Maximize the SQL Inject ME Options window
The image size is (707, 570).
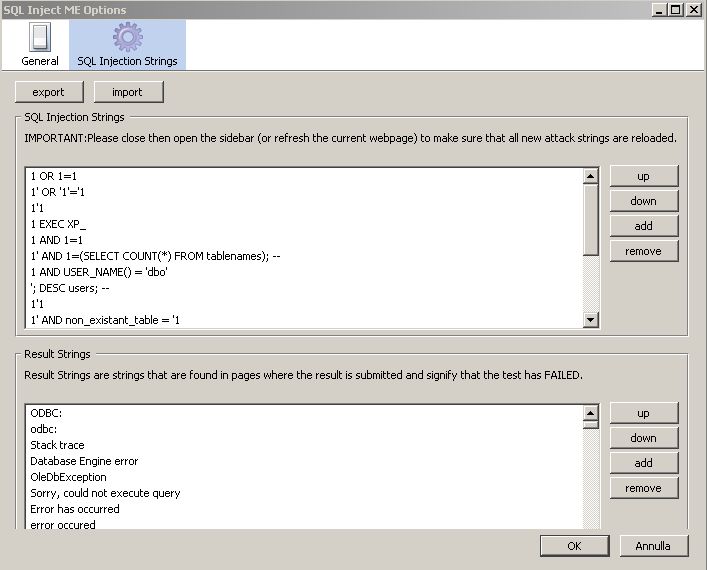pos(676,9)
